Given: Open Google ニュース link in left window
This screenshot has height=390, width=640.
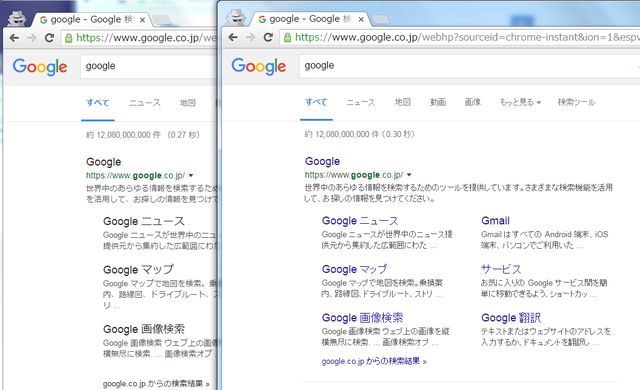Looking at the screenshot, I should 144,222.
